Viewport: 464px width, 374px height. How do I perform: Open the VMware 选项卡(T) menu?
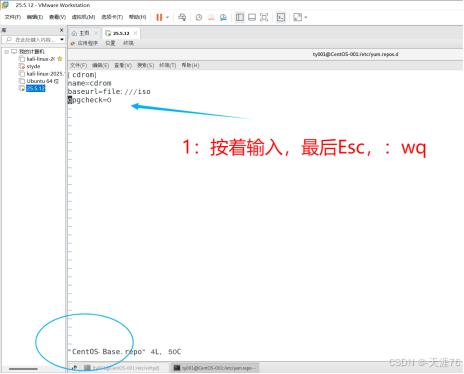pos(112,17)
